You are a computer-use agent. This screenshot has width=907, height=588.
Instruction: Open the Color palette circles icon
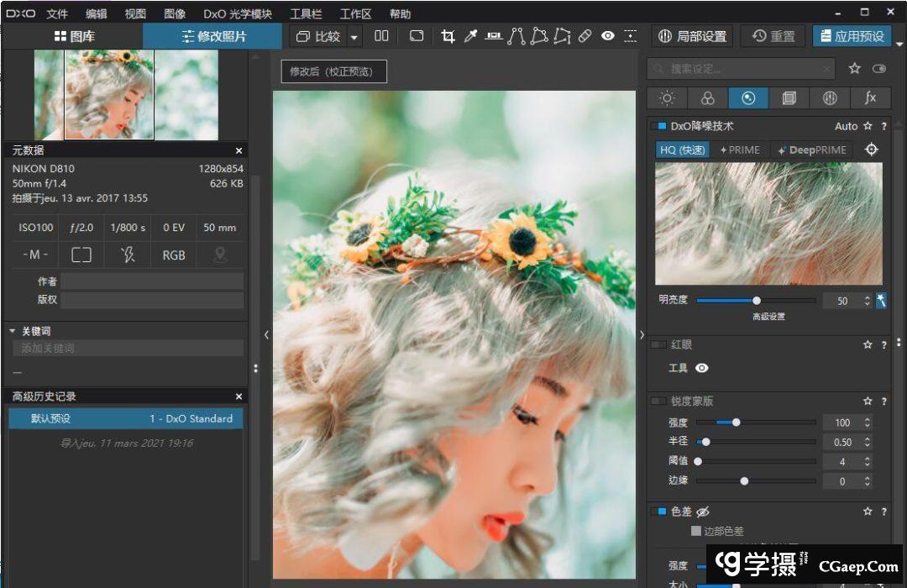707,98
